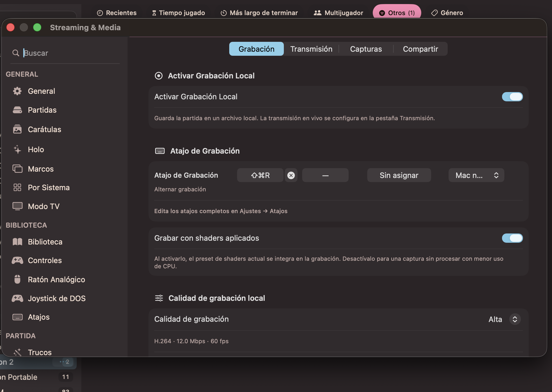Open Controles gamepad icon
The height and width of the screenshot is (392, 552).
click(17, 260)
